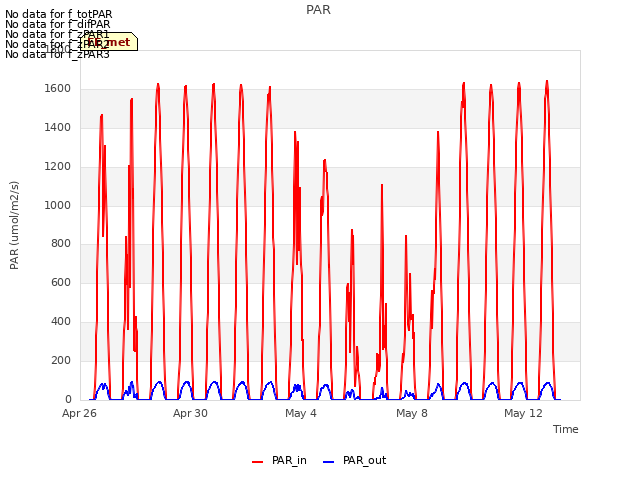Click the May 8 x-axis tick label

pos(412,413)
